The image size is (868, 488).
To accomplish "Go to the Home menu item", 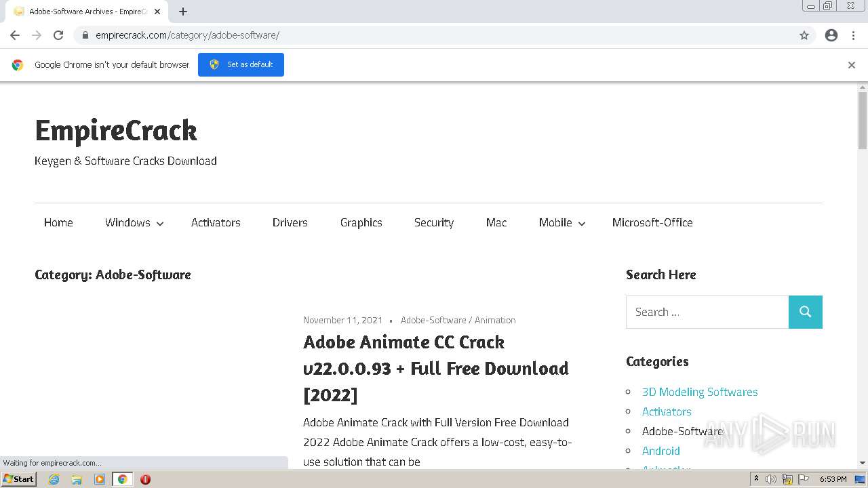I will pos(58,222).
